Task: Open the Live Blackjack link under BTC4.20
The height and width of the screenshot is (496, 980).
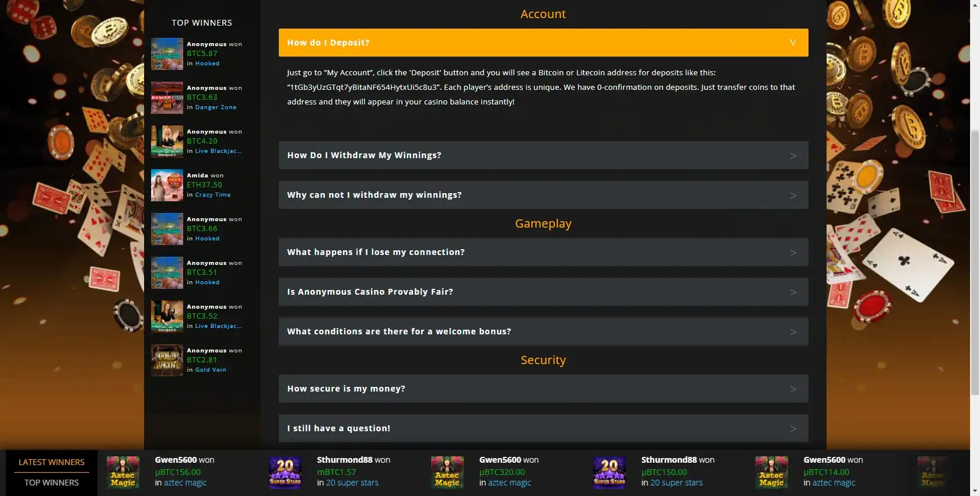Action: pyautogui.click(x=218, y=151)
